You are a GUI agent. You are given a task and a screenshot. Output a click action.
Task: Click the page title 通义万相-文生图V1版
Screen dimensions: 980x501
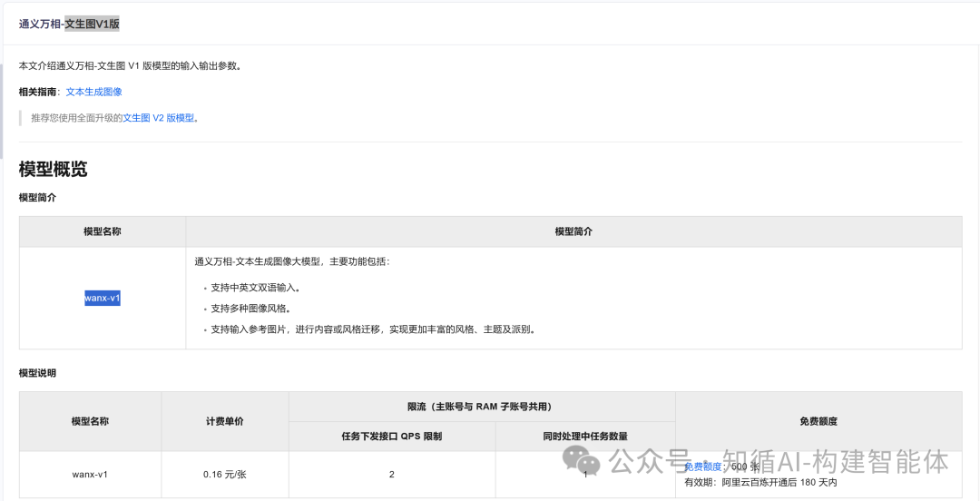click(69, 25)
